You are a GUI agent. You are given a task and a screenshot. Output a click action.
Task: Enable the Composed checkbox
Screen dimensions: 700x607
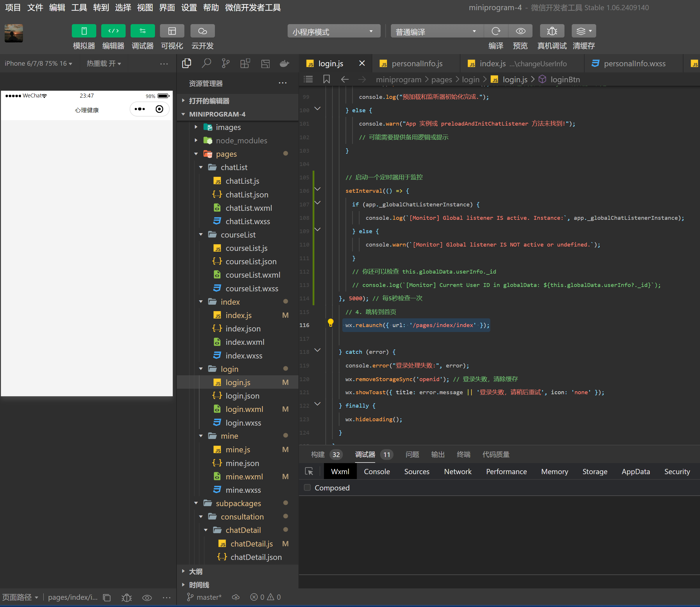pyautogui.click(x=307, y=488)
